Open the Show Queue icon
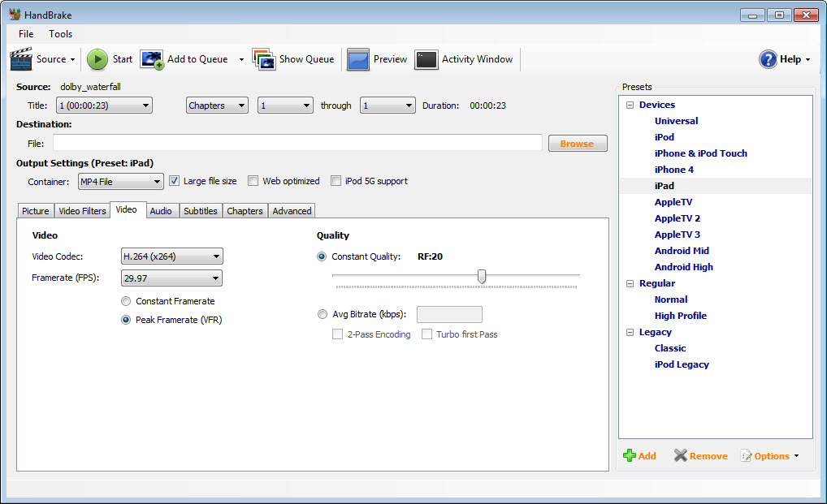Image resolution: width=827 pixels, height=504 pixels. (264, 59)
